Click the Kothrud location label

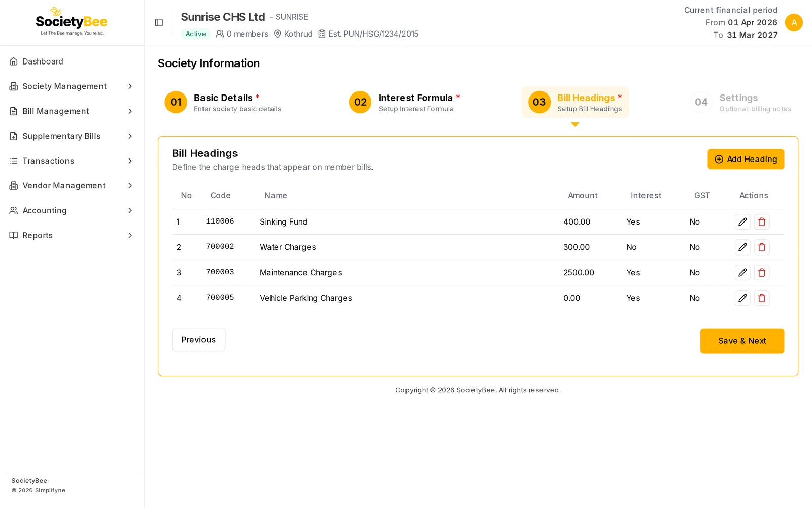tap(293, 34)
